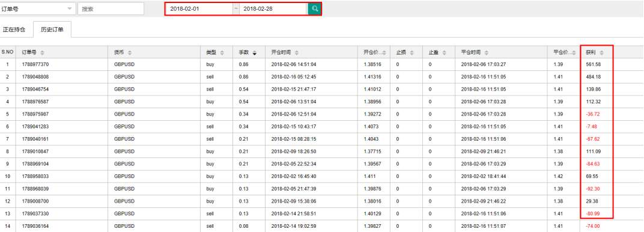Select order number 1788975987
The image size is (644, 232).
pos(35,114)
